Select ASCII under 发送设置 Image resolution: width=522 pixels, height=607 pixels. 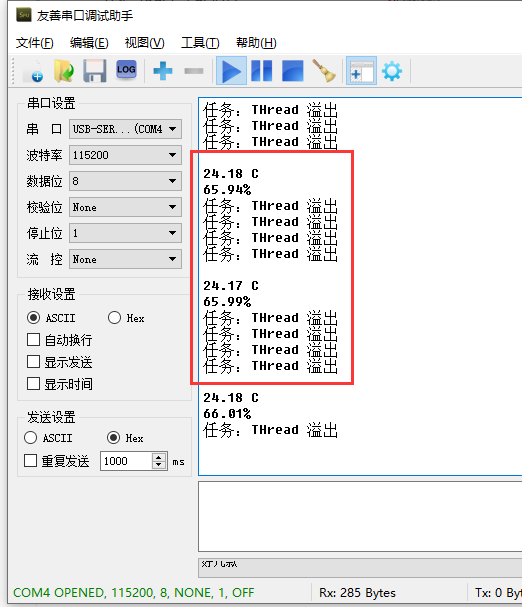tap(48, 438)
